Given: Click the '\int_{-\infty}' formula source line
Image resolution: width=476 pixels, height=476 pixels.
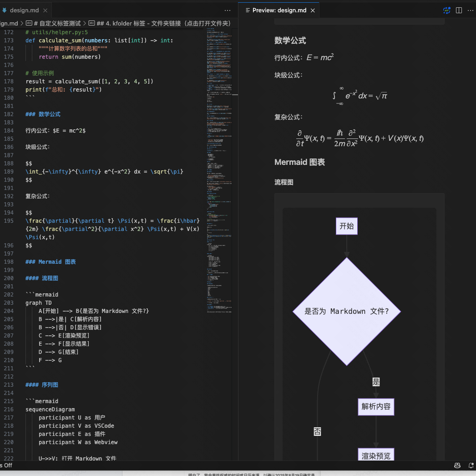Looking at the screenshot, I should 104,172.
